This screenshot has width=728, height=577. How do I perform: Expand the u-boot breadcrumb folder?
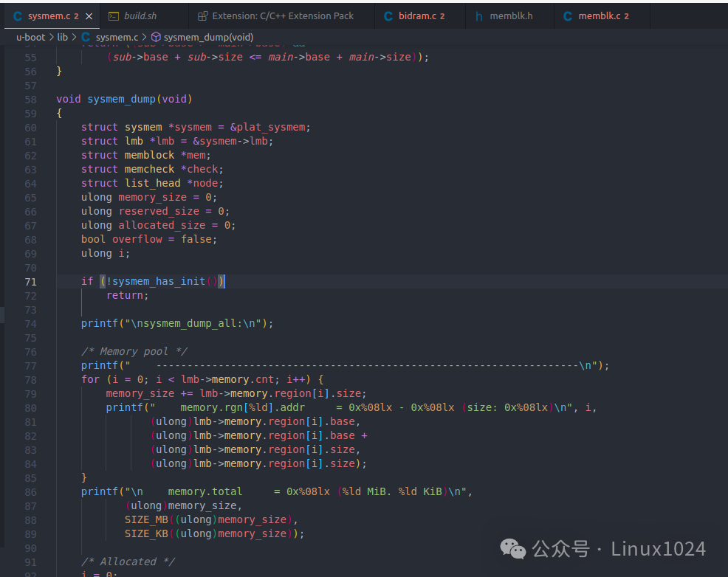pos(30,37)
